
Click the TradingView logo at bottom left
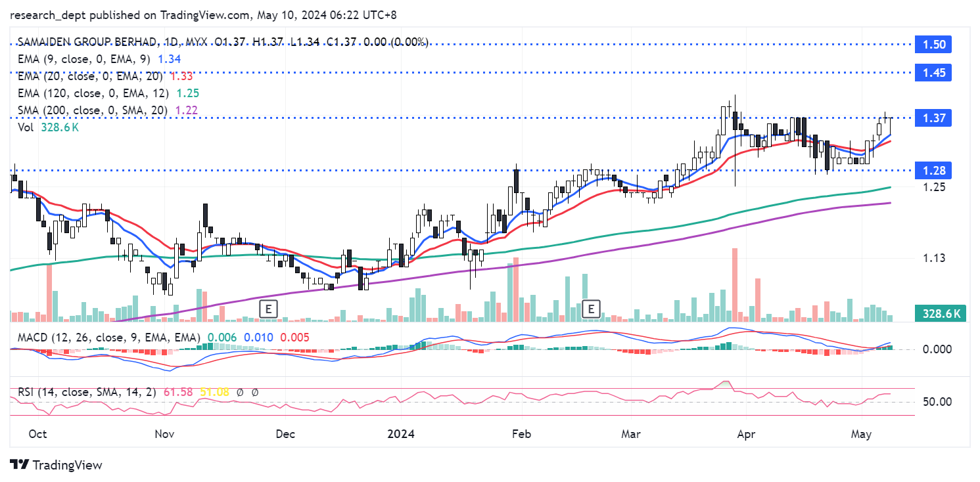(x=57, y=465)
